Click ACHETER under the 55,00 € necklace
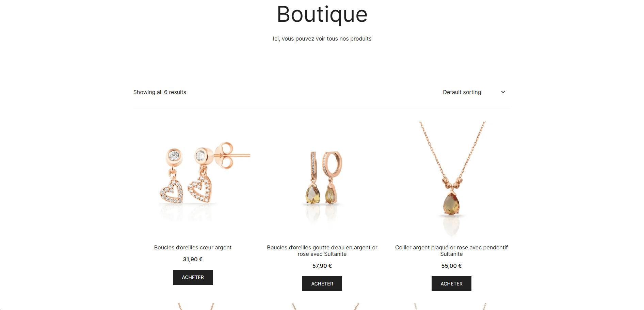The height and width of the screenshot is (310, 644). pos(451,284)
